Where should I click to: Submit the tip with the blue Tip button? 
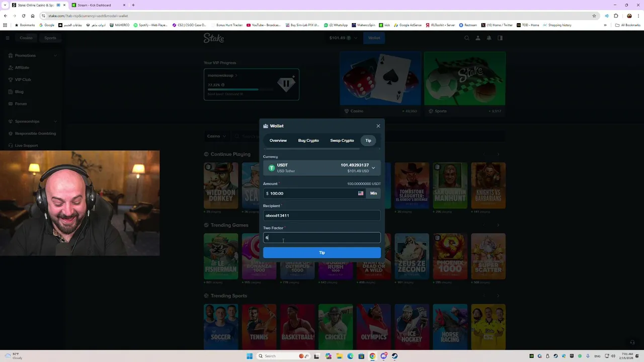pyautogui.click(x=322, y=252)
